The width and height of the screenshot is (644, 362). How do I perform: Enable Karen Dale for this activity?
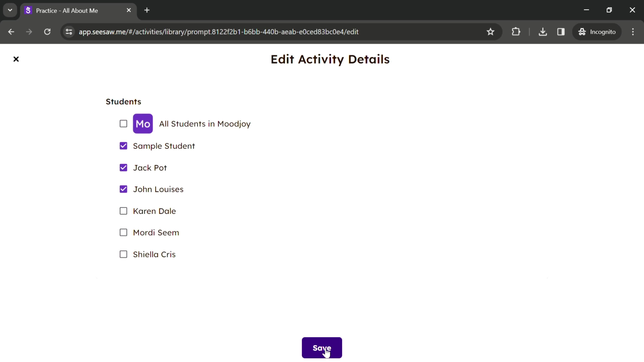tap(123, 211)
